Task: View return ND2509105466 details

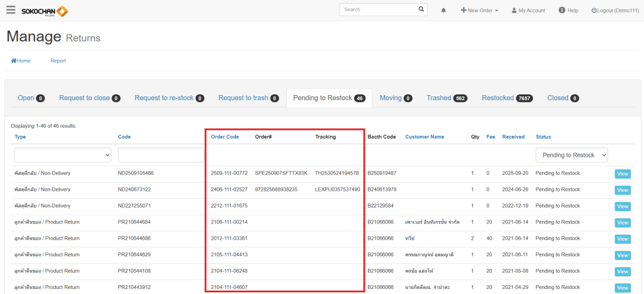Action: point(622,174)
